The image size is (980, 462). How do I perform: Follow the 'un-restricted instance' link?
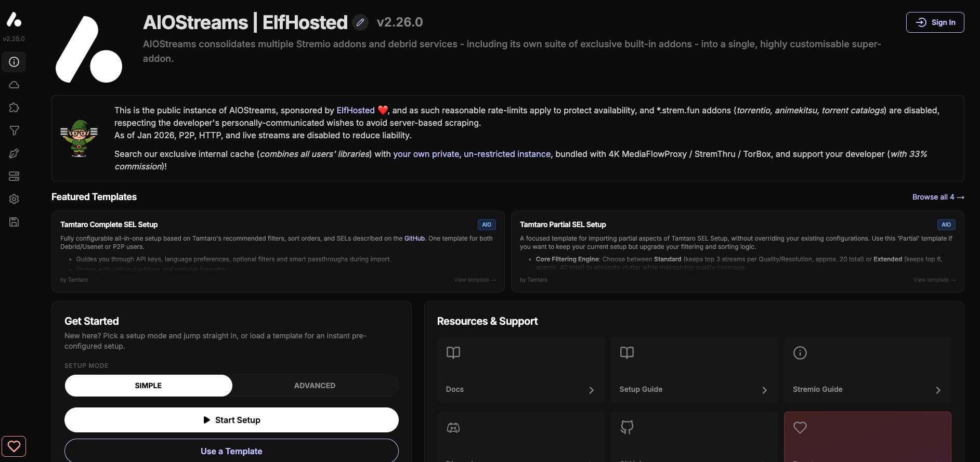pos(507,154)
